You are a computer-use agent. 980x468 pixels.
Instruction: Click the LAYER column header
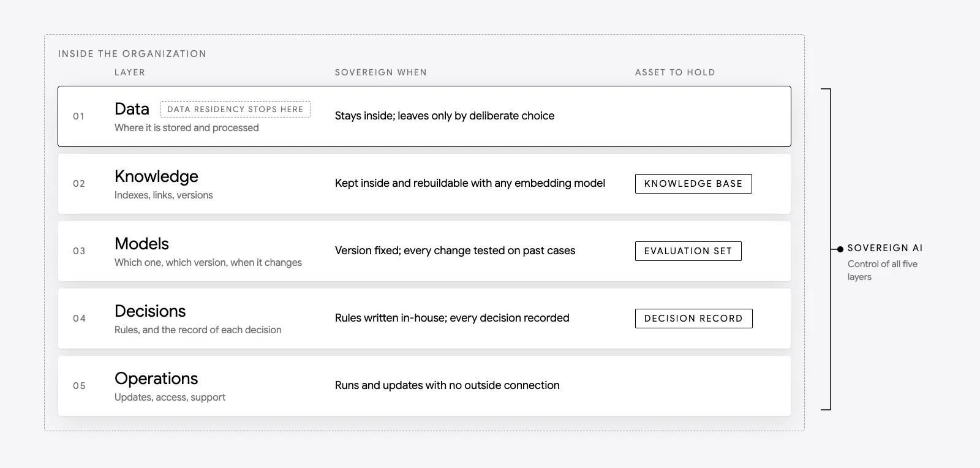click(130, 72)
